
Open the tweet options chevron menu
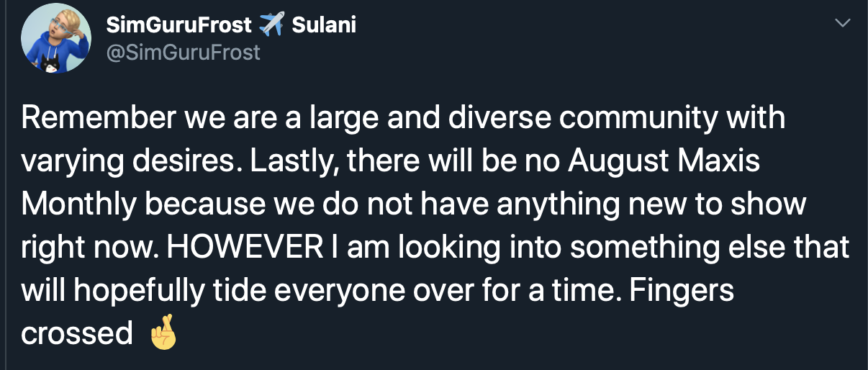coord(841,24)
